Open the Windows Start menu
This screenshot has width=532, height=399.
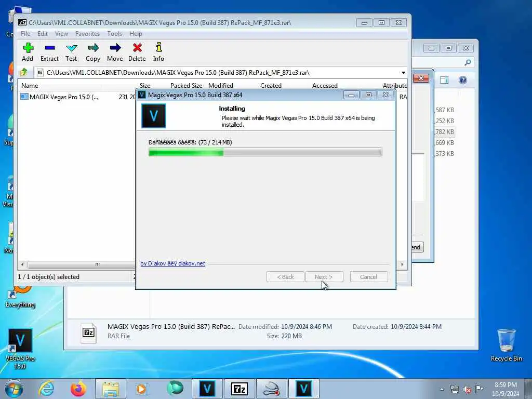click(14, 389)
